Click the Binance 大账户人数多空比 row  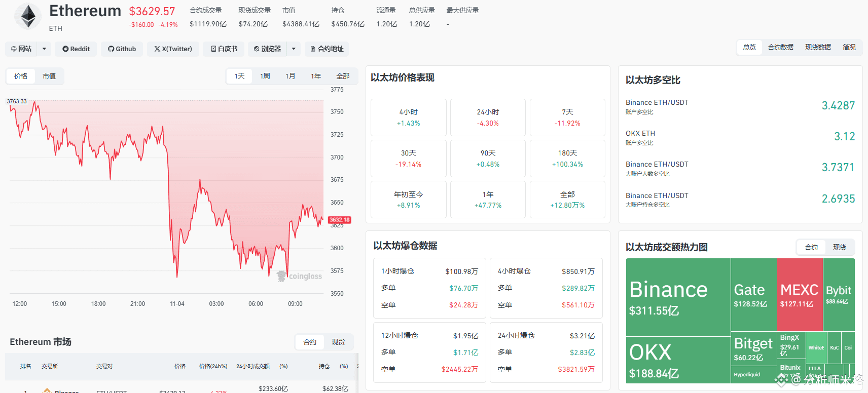(x=740, y=168)
